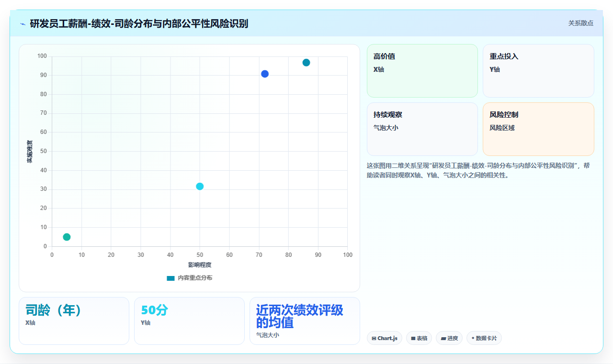Select the blue data point near 90
Viewport: 613px width, 364px height.
click(265, 74)
